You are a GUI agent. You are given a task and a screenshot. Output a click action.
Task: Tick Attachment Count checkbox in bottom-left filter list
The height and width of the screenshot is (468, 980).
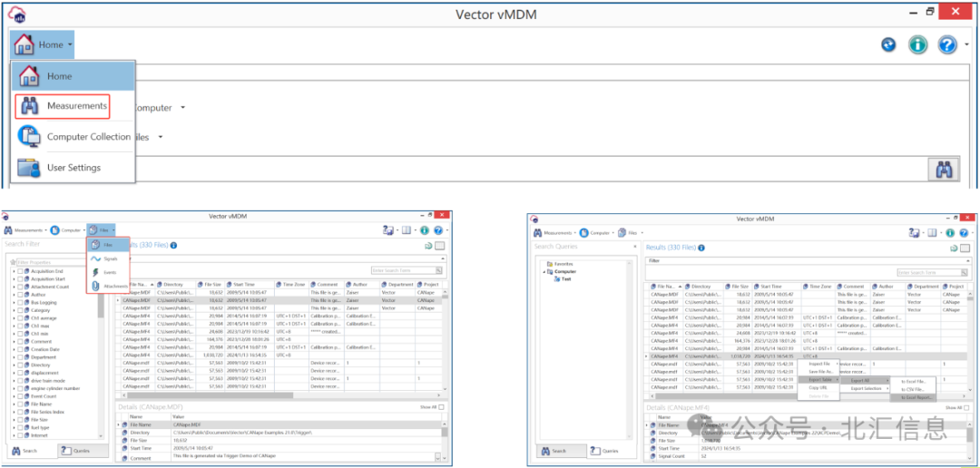[x=20, y=287]
